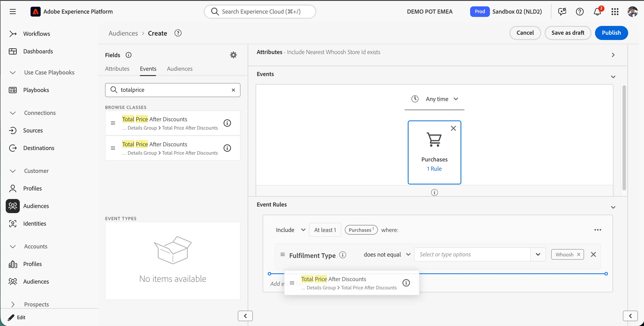Open the notifications bell
Image resolution: width=644 pixels, height=326 pixels.
597,11
